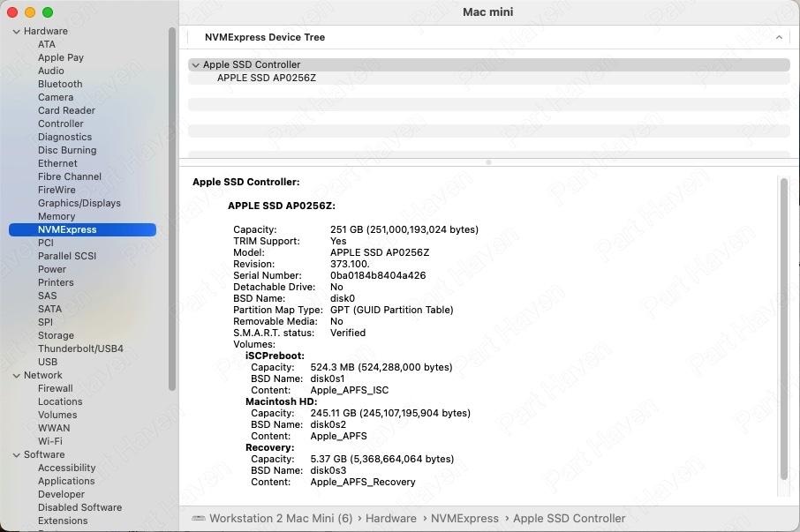Select ATA in the sidebar
This screenshot has width=800, height=532.
tap(47, 44)
